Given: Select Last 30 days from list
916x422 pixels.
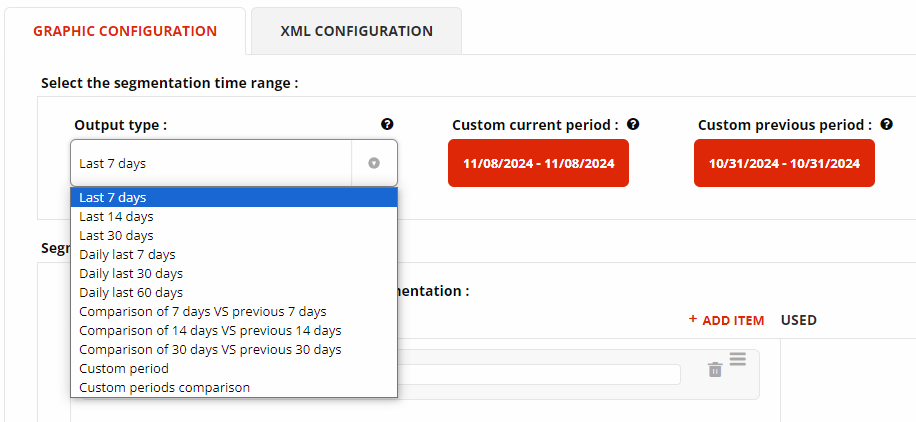Looking at the screenshot, I should [x=117, y=235].
